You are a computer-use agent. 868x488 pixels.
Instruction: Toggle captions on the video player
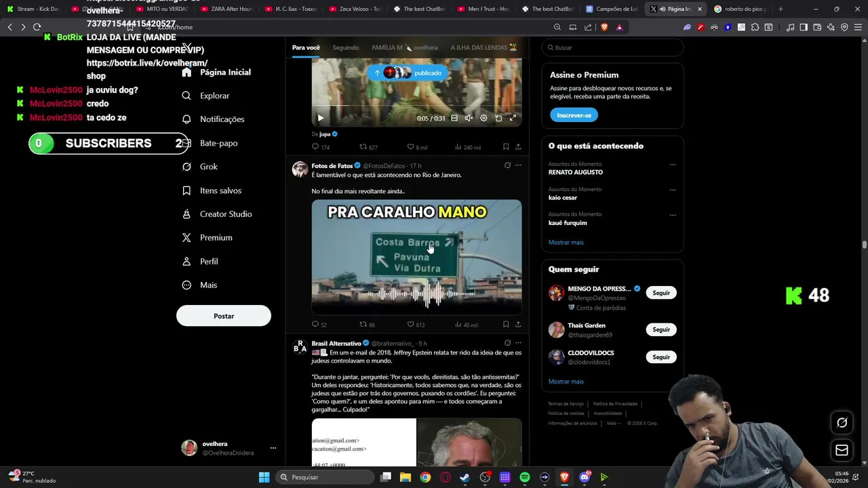[x=454, y=118]
